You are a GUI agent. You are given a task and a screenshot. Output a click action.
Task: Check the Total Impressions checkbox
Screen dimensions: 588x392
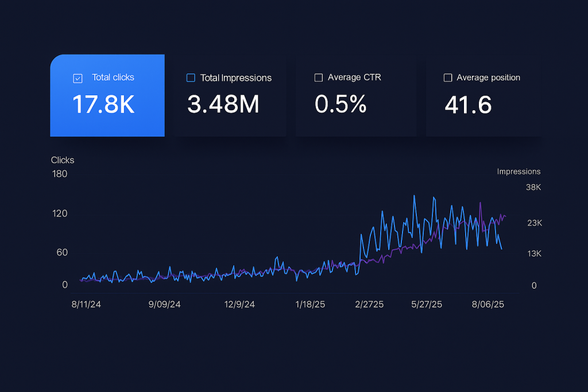pyautogui.click(x=190, y=77)
